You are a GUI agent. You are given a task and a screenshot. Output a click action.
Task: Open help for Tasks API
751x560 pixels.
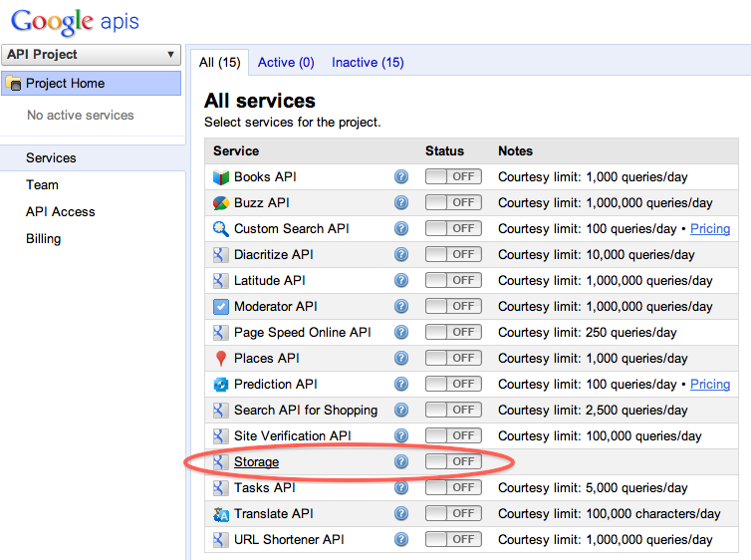pos(401,487)
